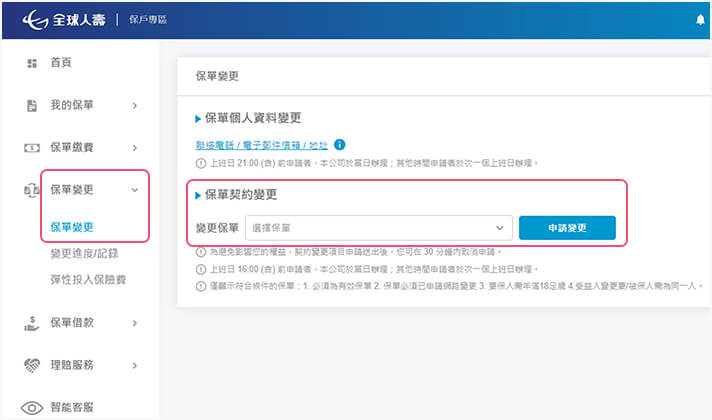Click the notification bell icon

pos(700,20)
